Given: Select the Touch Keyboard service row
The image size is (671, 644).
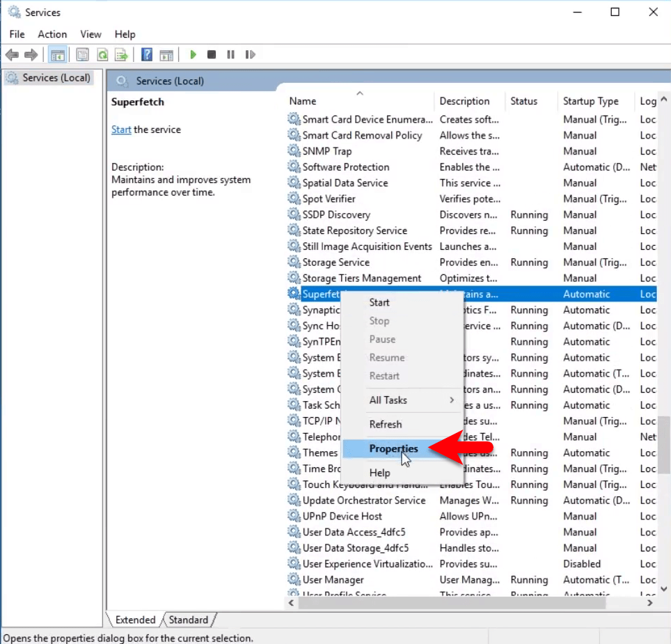Looking at the screenshot, I should point(472,485).
